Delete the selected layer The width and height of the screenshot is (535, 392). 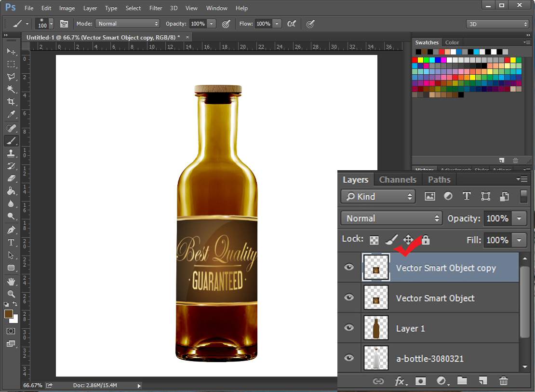[504, 380]
